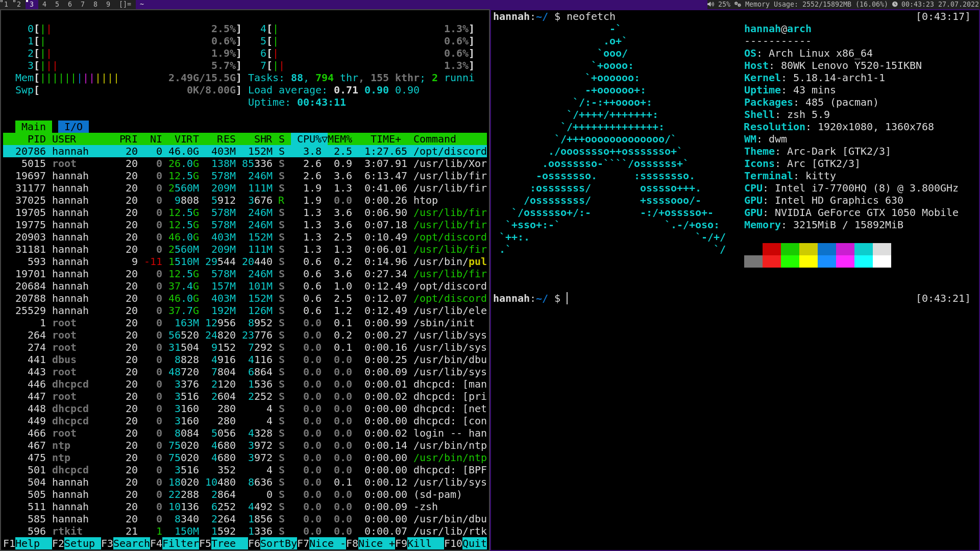Click F4 Filter in htop footer
Viewport: 980px width, 551px height.
coord(175,543)
